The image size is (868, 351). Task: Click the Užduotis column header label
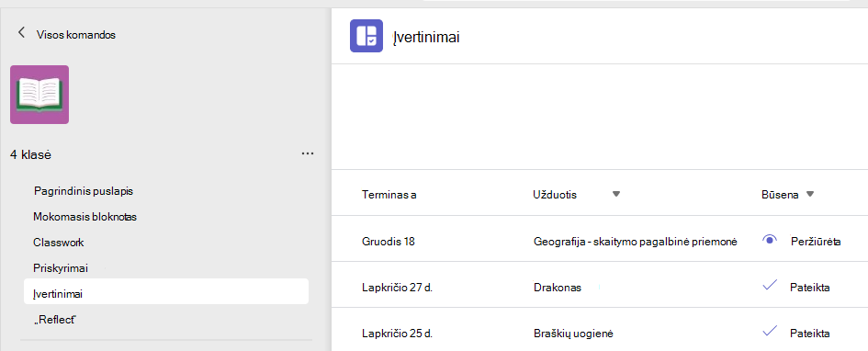point(555,194)
